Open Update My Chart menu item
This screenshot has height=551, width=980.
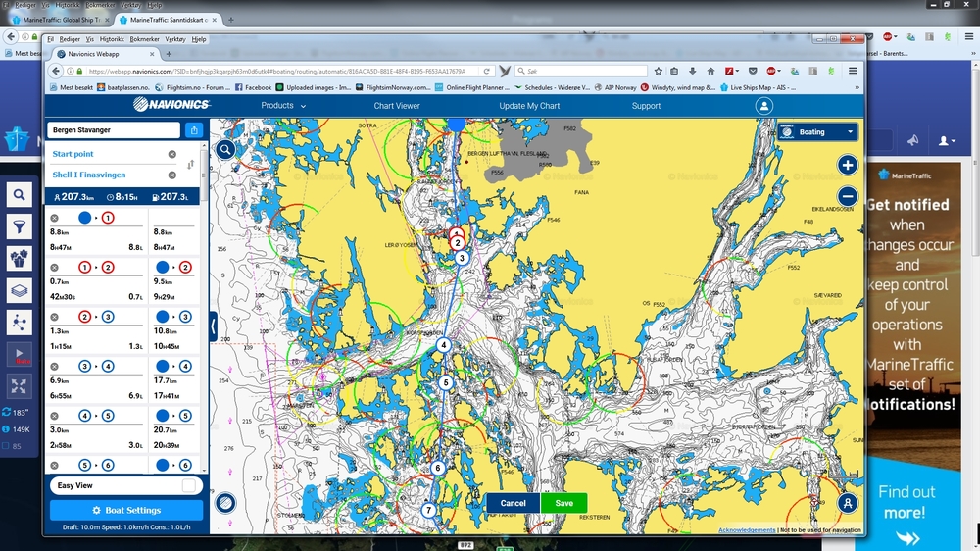(x=529, y=106)
